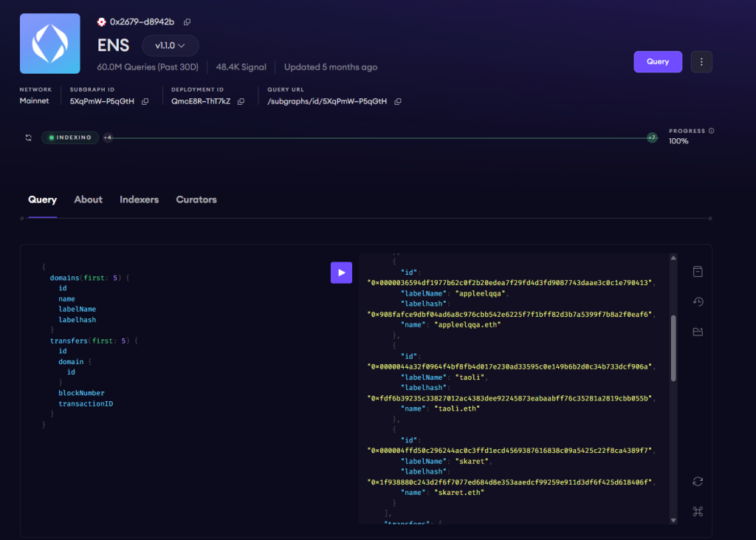Refetch the GraphQL schema
Viewport: 756px width, 540px height.
(x=698, y=481)
